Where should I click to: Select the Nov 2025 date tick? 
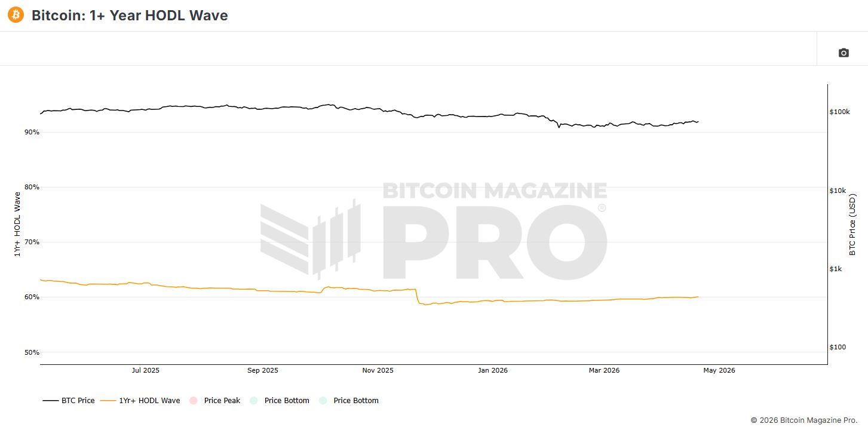[x=378, y=370]
